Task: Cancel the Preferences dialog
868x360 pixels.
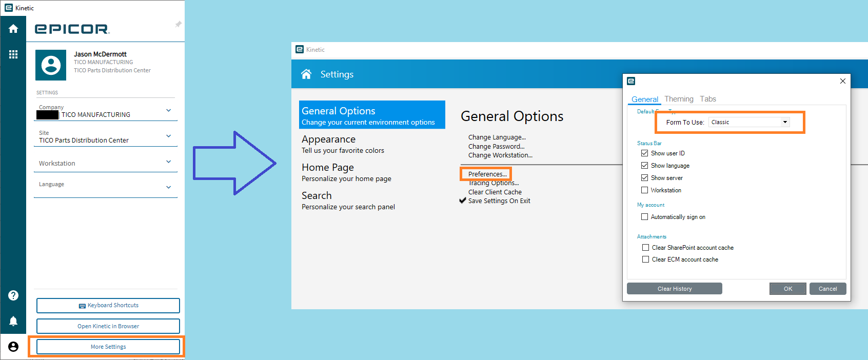Action: pos(828,289)
